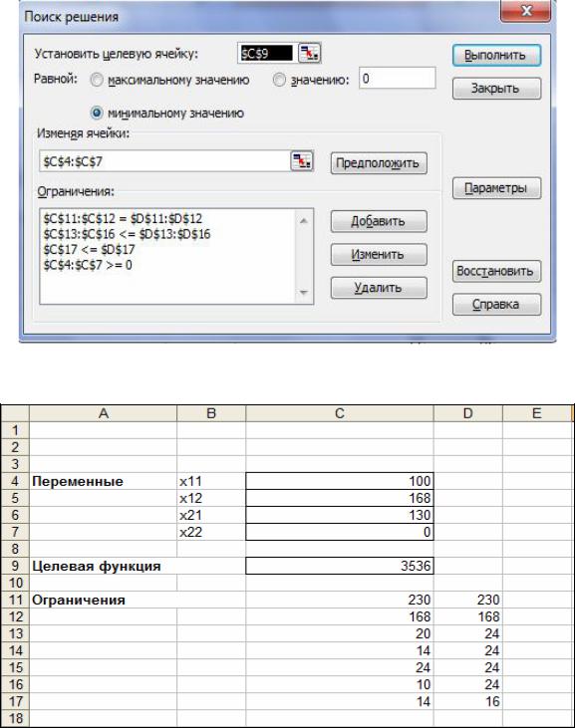Click cell C4 with value 100
Viewport: 575px width, 728px height.
(x=340, y=481)
